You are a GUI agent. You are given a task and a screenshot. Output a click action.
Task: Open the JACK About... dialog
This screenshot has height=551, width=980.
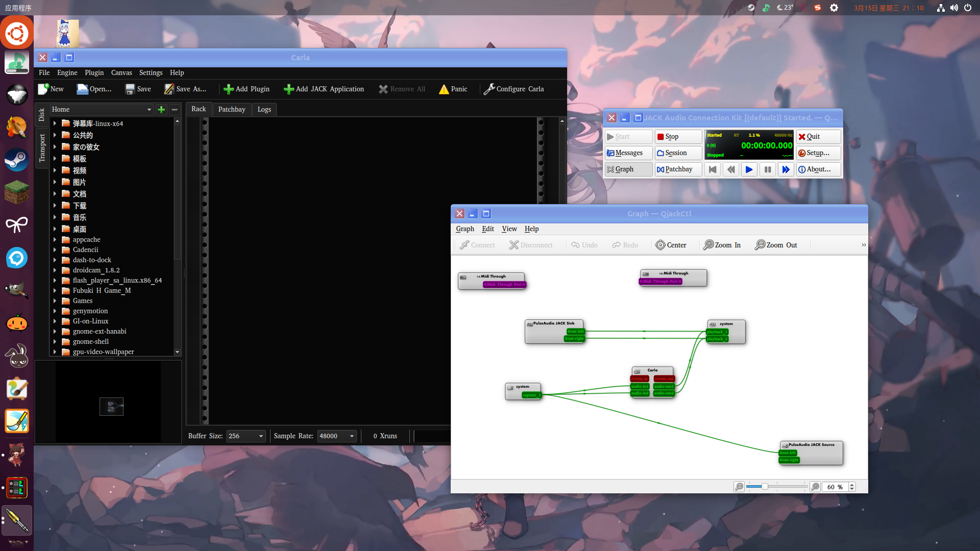(x=818, y=169)
